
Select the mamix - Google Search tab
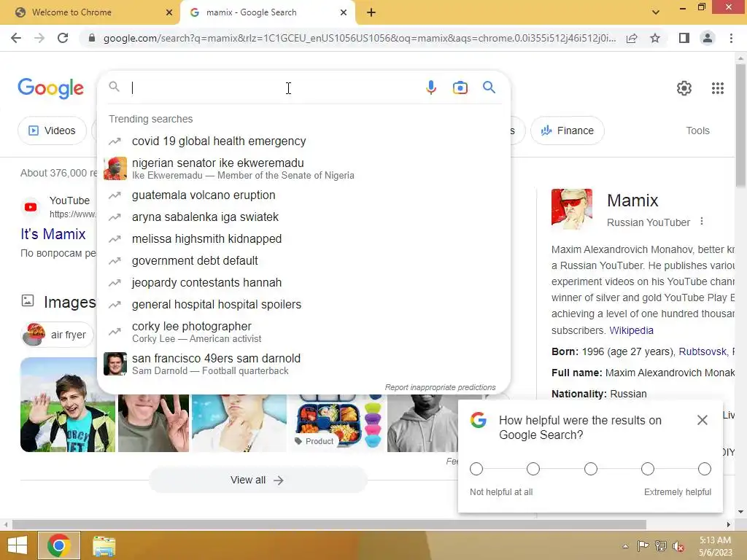click(267, 12)
